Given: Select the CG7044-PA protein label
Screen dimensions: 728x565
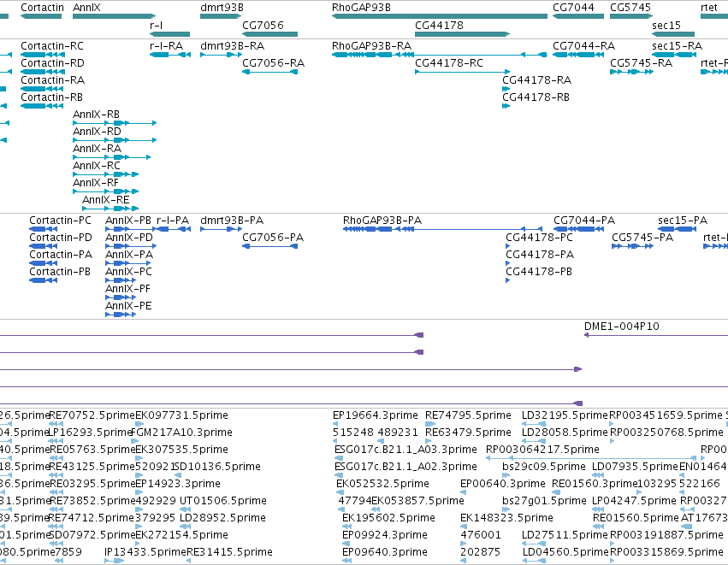Looking at the screenshot, I should coord(584,221).
